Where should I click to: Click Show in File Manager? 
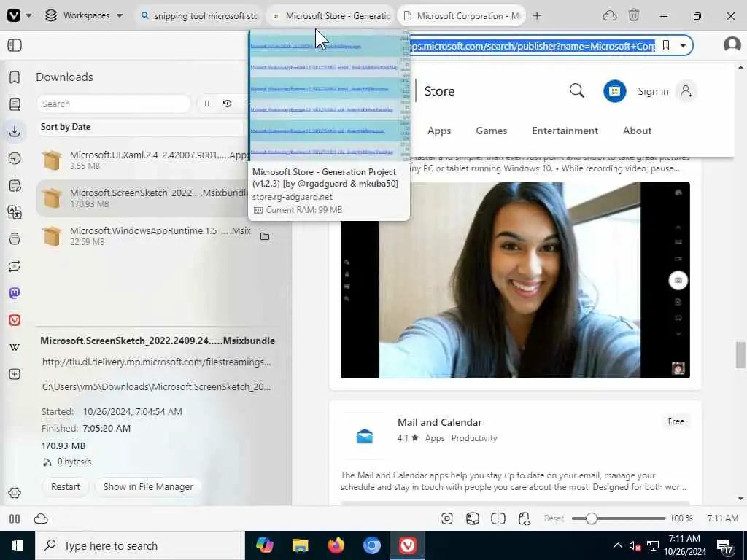coord(148,486)
